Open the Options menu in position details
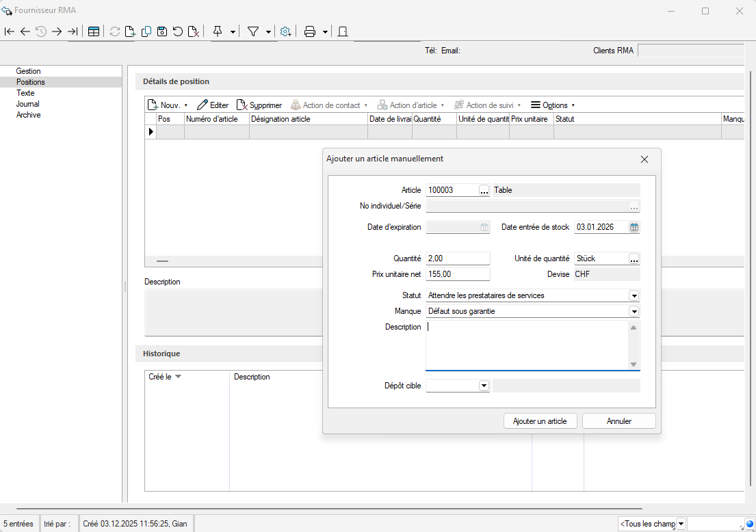 click(x=553, y=105)
